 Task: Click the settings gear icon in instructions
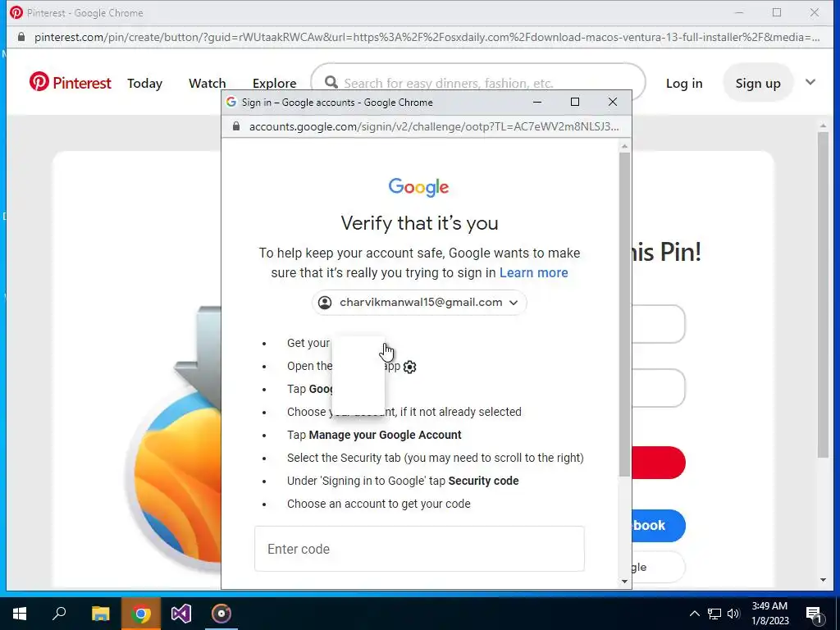tap(410, 367)
